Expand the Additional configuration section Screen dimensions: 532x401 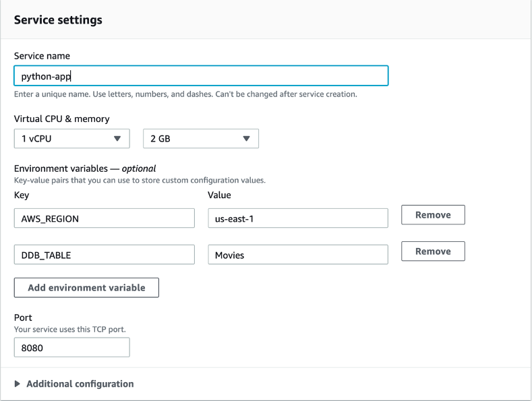[x=80, y=383]
